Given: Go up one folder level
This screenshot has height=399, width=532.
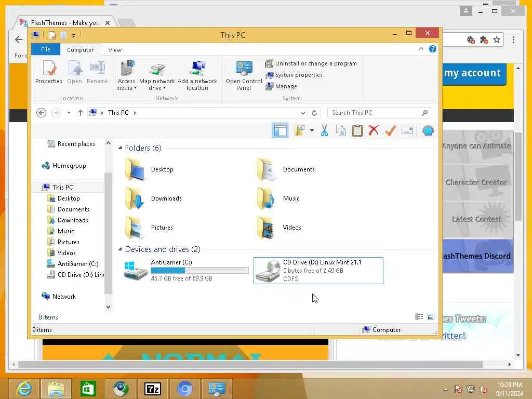Looking at the screenshot, I should pyautogui.click(x=81, y=113).
